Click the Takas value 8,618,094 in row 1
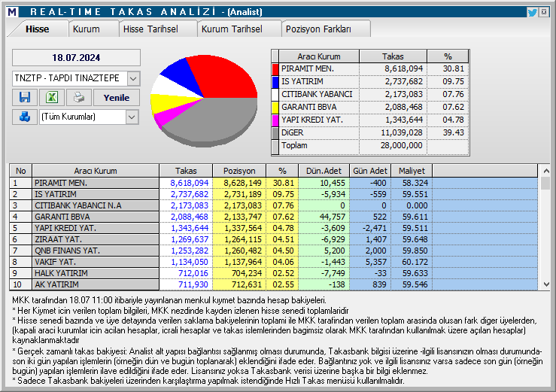556x392 pixels. coord(190,183)
